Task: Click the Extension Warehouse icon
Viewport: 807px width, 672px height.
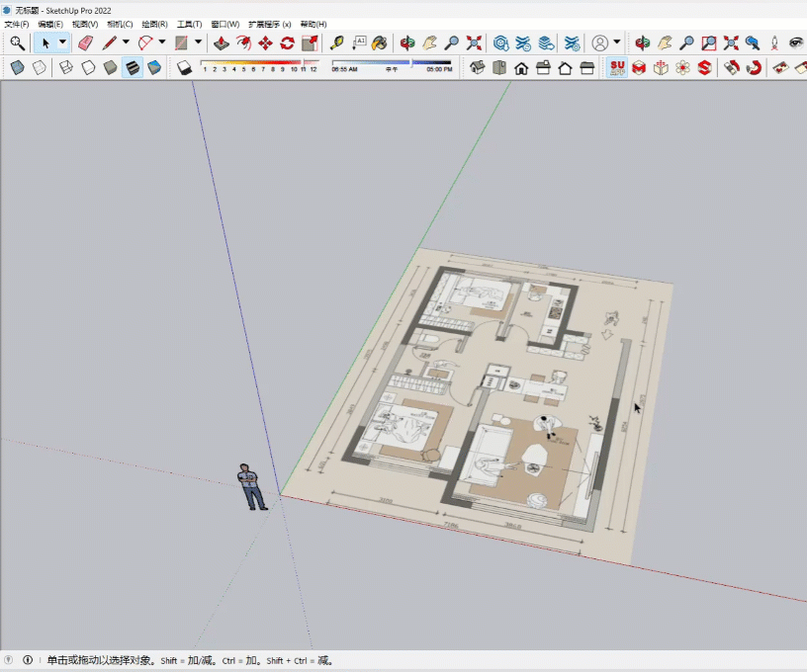Action: pos(523,43)
